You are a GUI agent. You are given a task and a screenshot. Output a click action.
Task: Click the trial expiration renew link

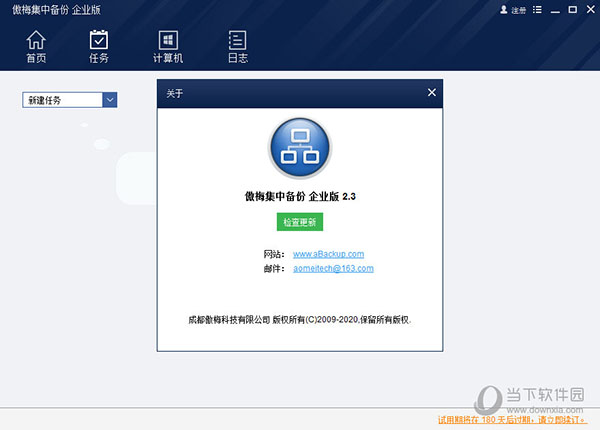(x=512, y=420)
